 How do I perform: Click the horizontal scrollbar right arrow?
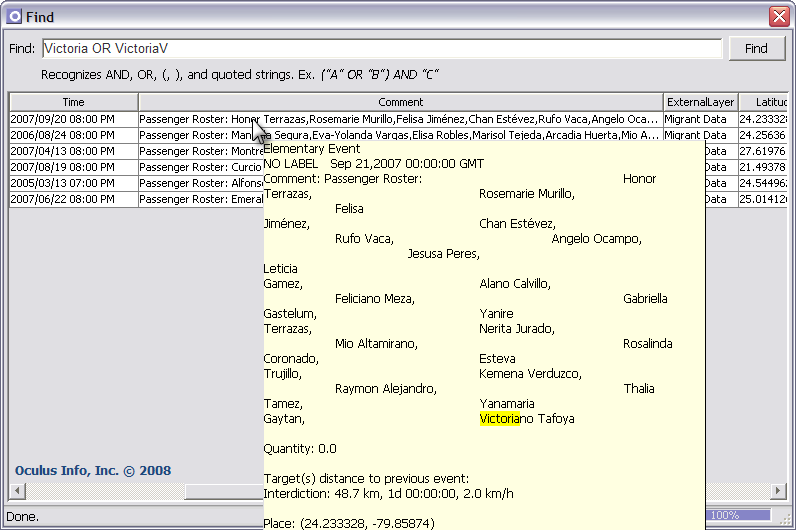(x=778, y=491)
